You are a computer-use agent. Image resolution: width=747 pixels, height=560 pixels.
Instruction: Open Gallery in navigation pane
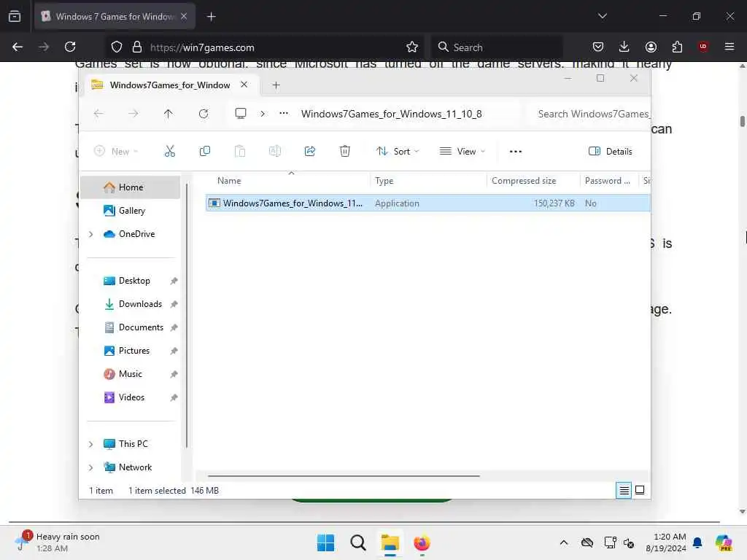[131, 211]
